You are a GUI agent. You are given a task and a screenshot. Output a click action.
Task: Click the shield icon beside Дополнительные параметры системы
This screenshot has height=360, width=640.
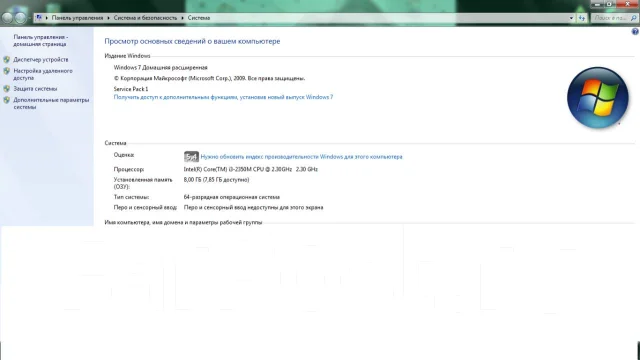click(7, 100)
